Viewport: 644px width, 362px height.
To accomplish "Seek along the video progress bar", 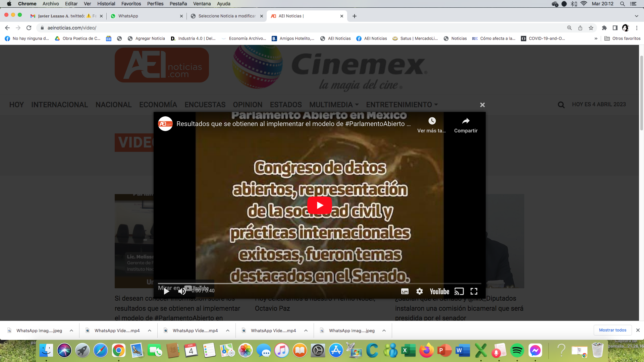I will click(x=319, y=284).
